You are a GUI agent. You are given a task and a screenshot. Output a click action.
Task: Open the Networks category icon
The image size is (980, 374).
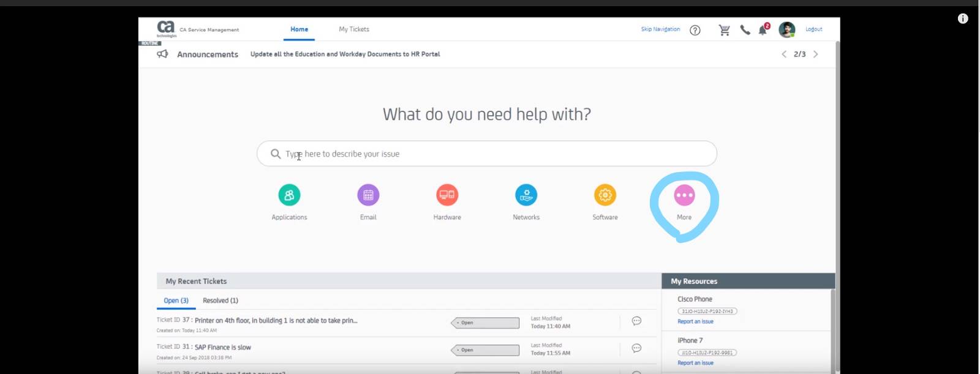[x=526, y=195]
